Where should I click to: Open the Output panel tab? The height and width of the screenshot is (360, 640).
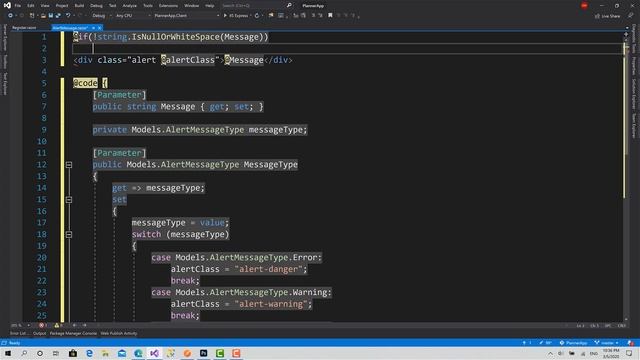point(39,333)
